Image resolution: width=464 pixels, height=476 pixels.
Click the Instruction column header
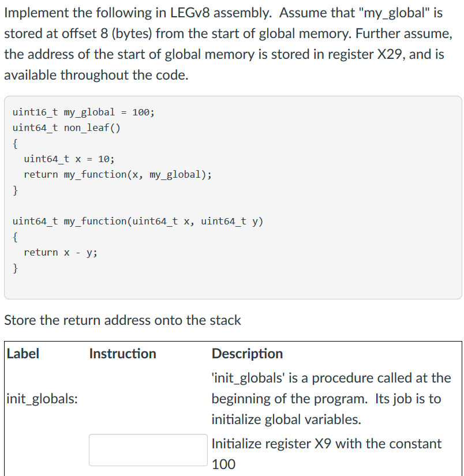[x=122, y=354]
